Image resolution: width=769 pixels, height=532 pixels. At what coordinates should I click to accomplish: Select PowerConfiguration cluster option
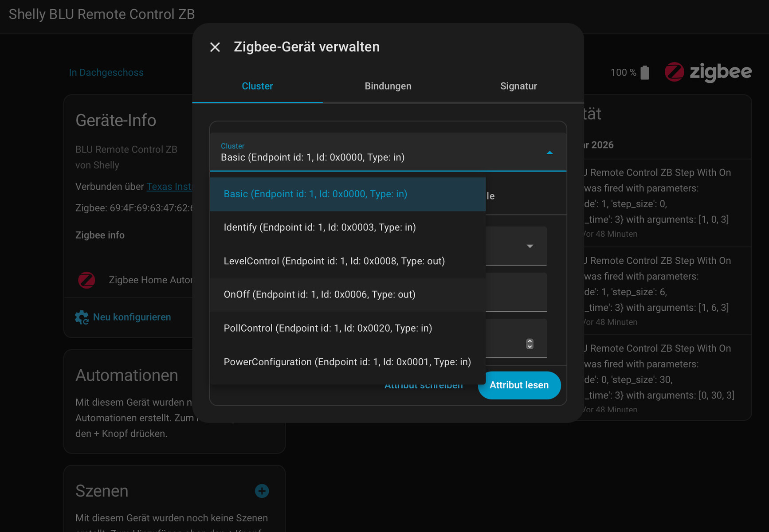pos(347,362)
